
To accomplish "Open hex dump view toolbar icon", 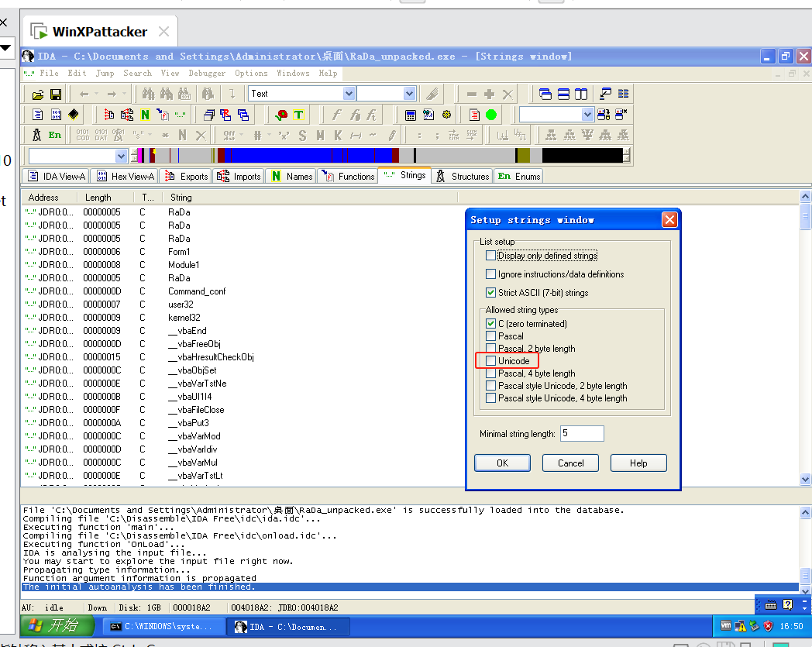I will tap(56, 115).
